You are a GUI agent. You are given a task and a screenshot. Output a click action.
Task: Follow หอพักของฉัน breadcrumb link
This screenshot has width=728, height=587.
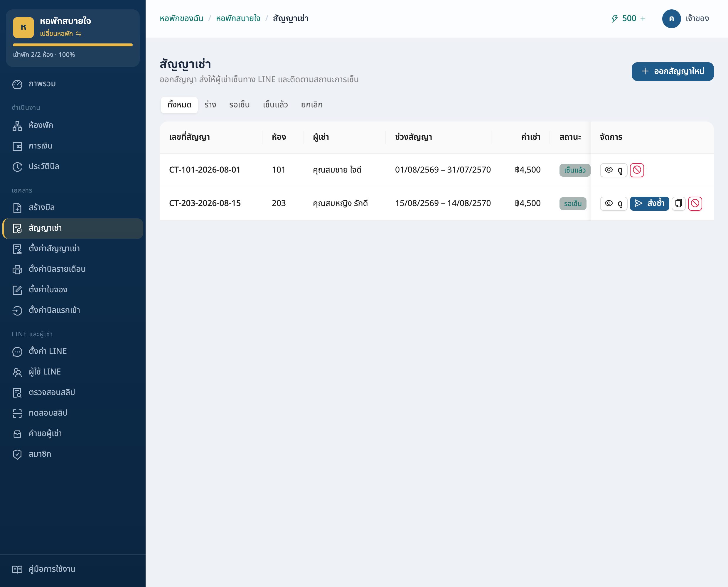point(181,18)
